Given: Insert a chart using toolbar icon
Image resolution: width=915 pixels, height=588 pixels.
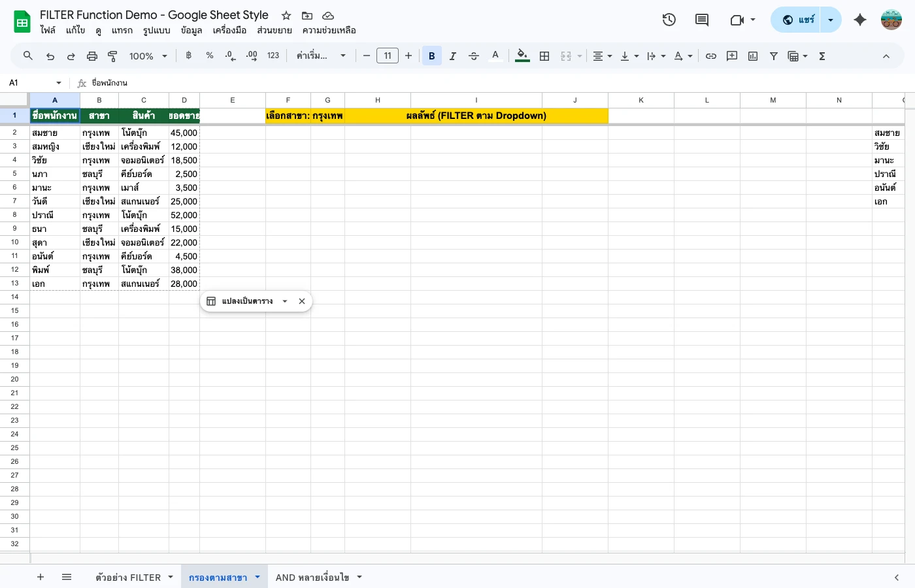Looking at the screenshot, I should (753, 56).
